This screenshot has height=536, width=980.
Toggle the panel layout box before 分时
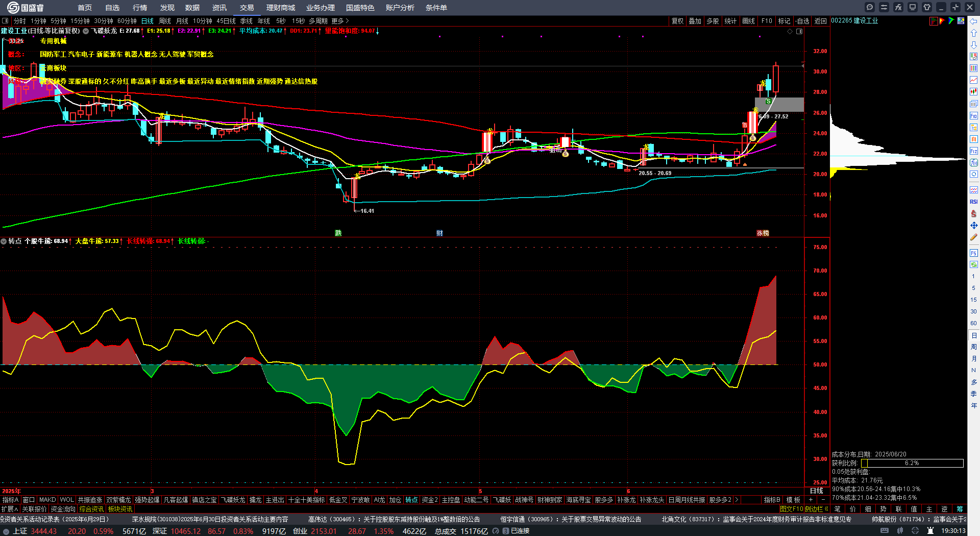pos(6,21)
